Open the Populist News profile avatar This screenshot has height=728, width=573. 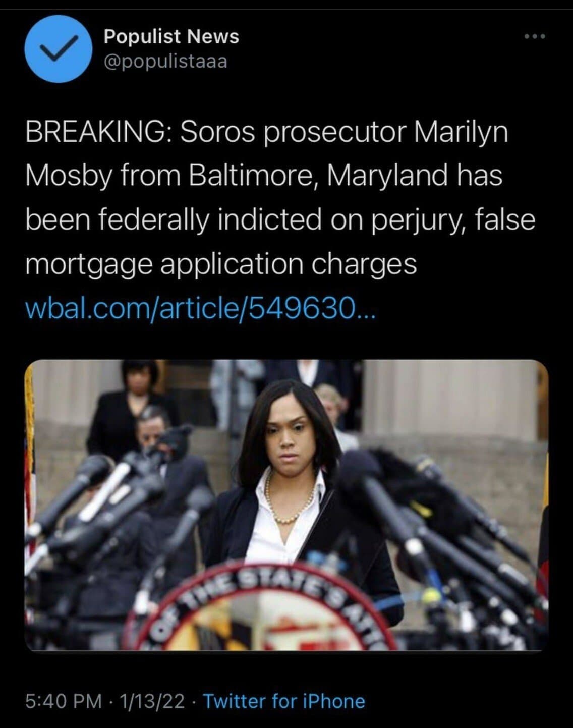click(59, 49)
